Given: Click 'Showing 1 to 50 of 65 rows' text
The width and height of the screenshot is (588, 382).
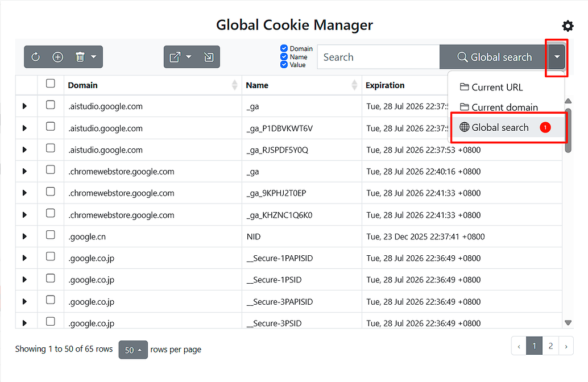Looking at the screenshot, I should point(64,349).
